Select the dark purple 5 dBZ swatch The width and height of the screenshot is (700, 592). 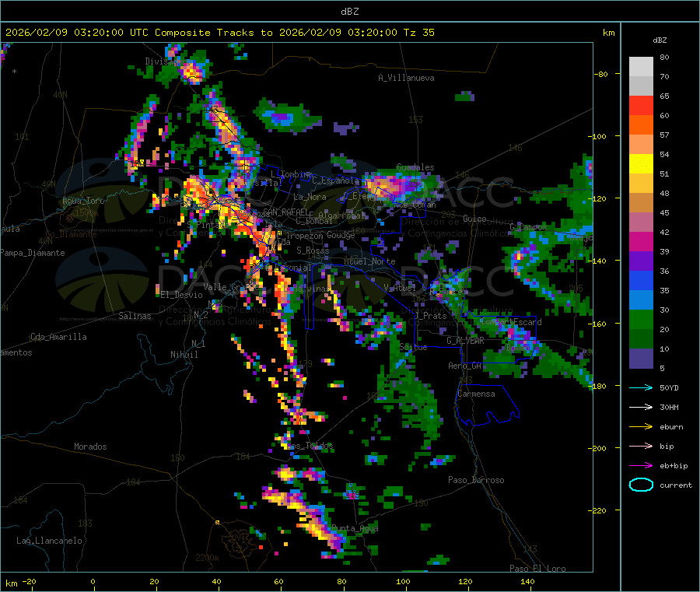pos(641,359)
